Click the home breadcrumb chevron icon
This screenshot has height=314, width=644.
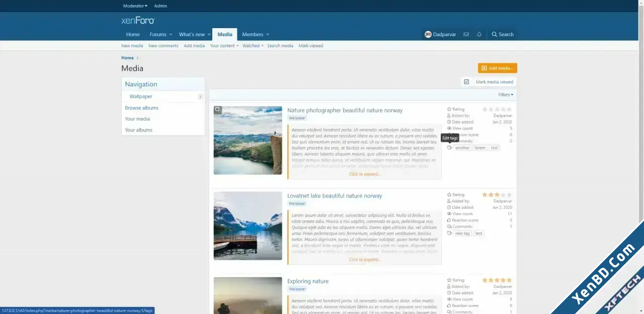pyautogui.click(x=137, y=58)
